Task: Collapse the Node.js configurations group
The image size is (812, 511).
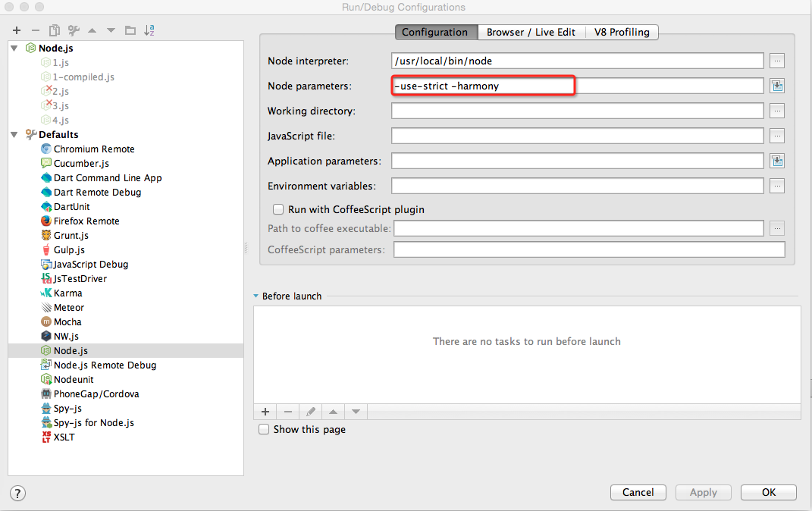Action: [x=14, y=49]
